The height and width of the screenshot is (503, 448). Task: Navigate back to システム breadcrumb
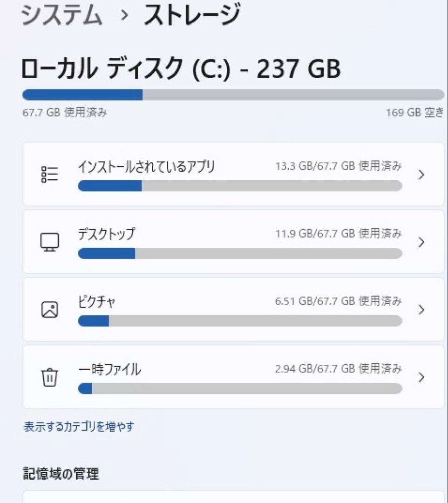point(58,15)
